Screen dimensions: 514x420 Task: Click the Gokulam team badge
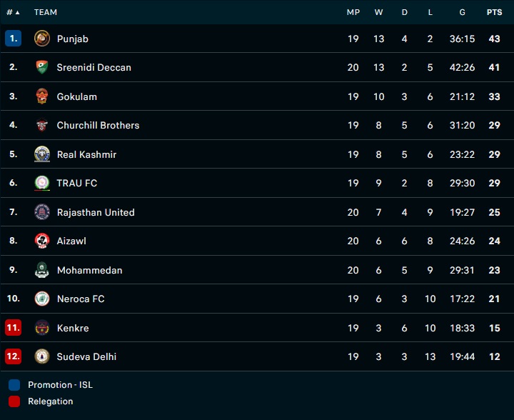point(42,96)
